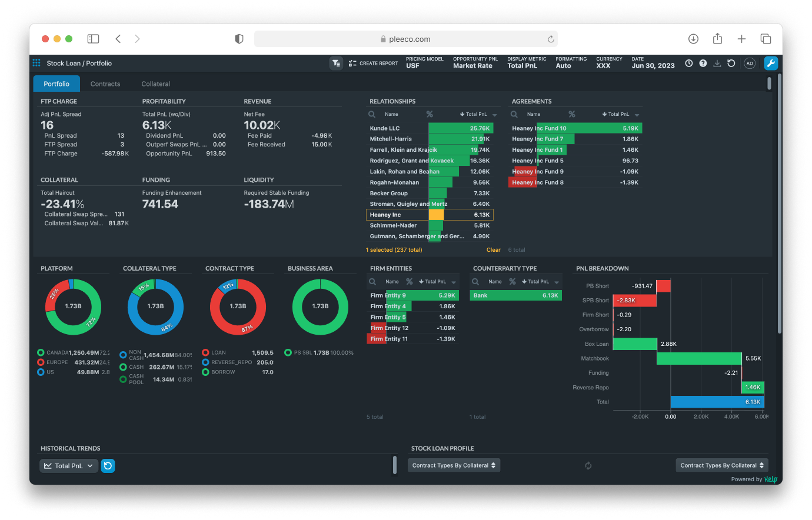
Task: Click the Create Report button
Action: point(373,63)
